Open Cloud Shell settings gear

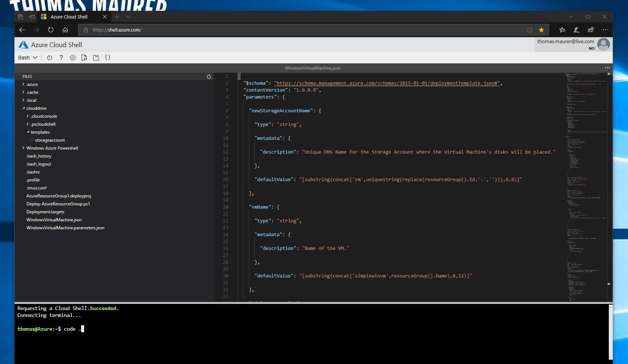point(73,58)
